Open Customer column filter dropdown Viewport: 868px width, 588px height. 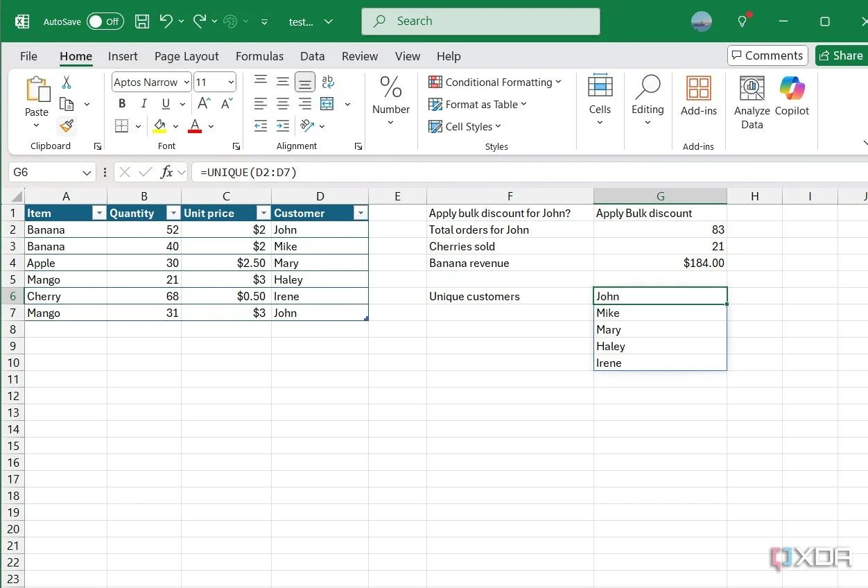tap(361, 214)
